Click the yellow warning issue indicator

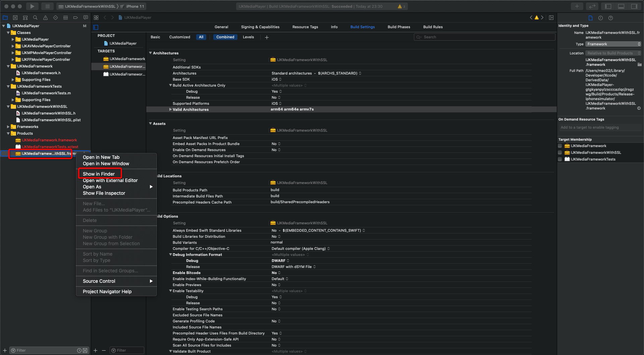click(x=537, y=17)
